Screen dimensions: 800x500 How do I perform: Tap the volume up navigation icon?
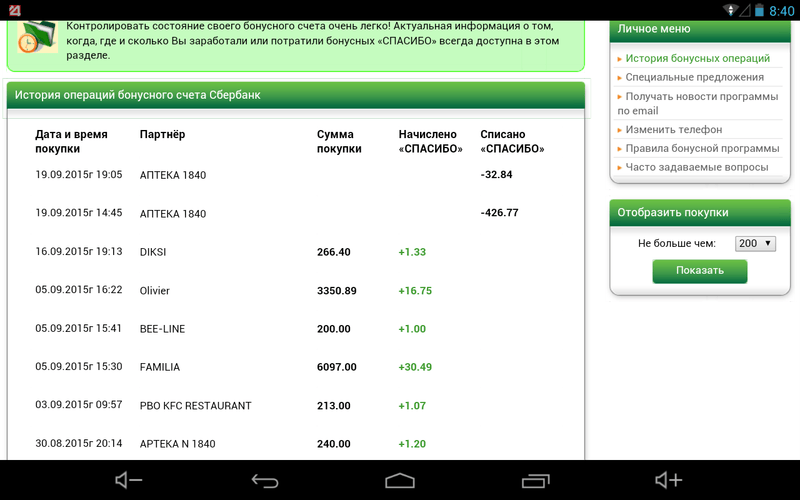tap(668, 480)
